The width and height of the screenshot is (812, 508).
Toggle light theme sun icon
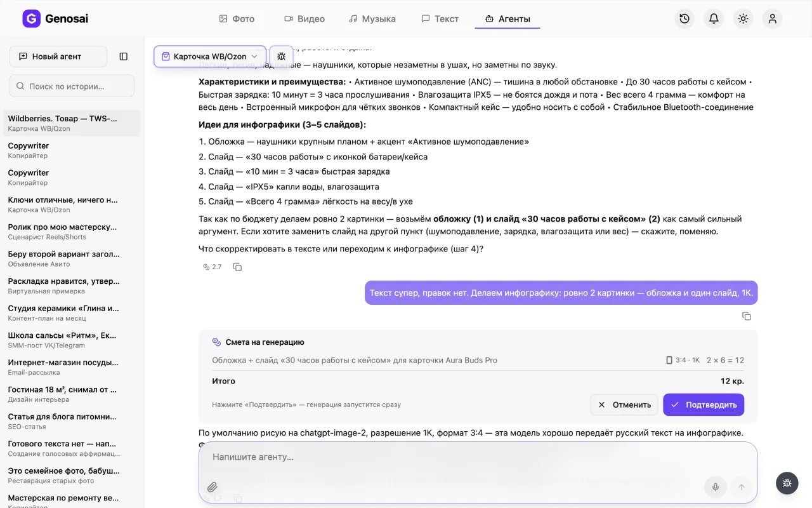743,18
